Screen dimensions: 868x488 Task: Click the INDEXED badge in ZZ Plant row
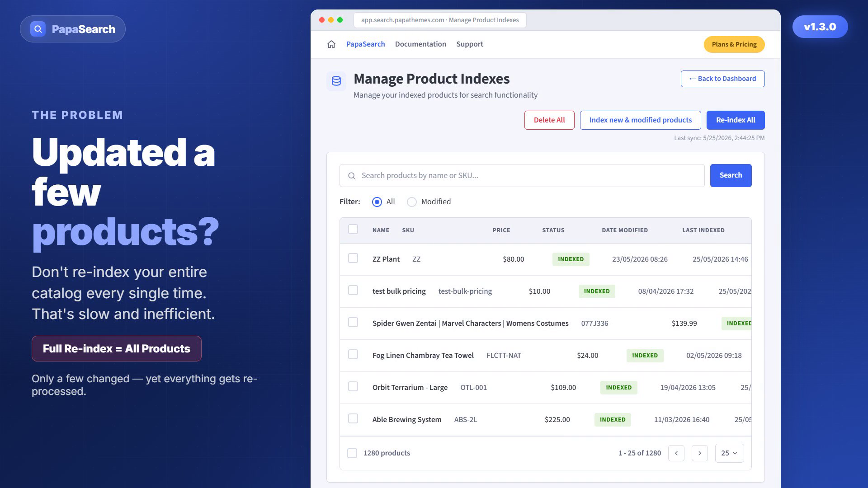coord(571,259)
